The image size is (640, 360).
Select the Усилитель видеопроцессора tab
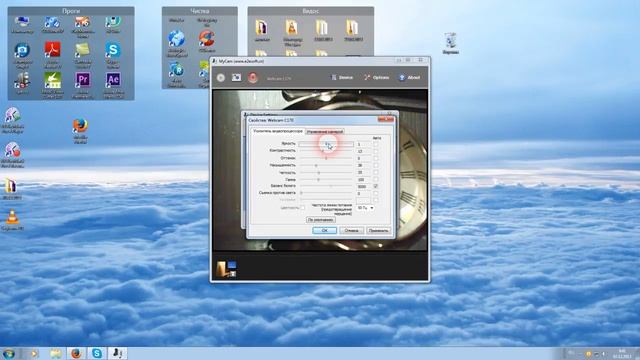pos(278,131)
